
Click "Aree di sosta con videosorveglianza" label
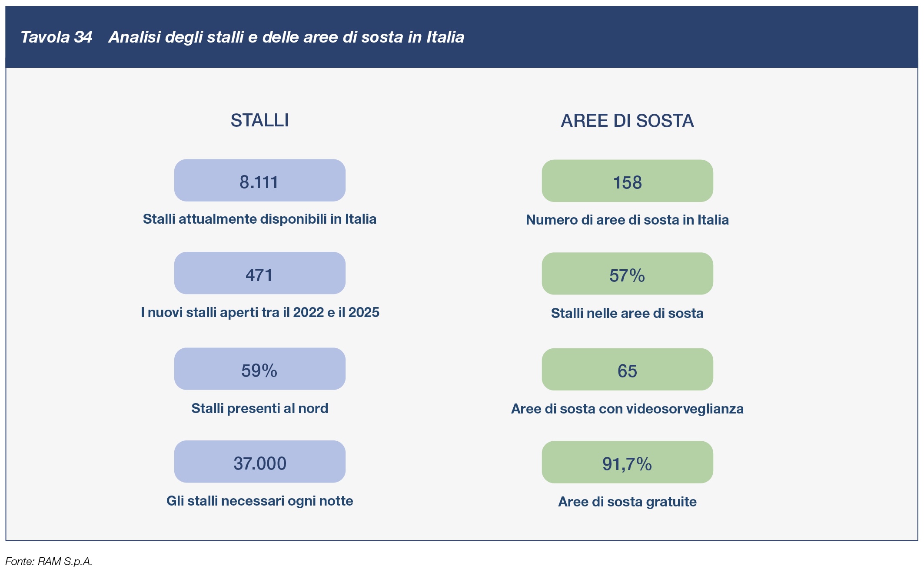coord(627,409)
